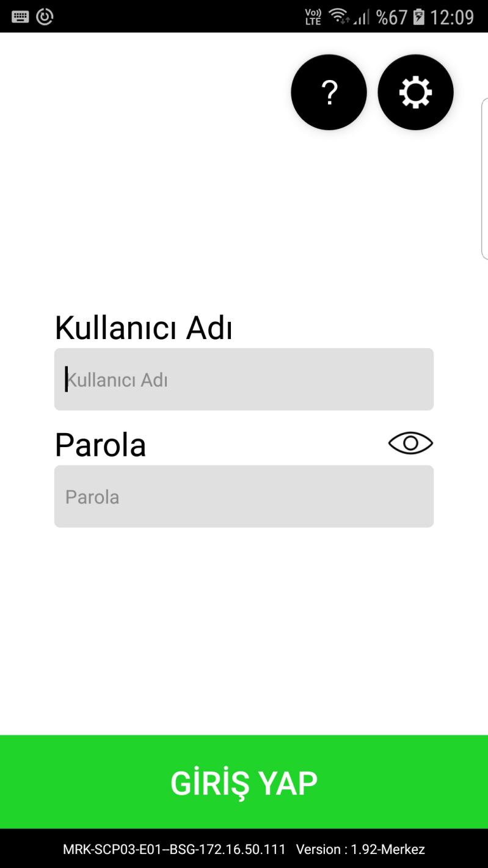Open settings via the gear button
This screenshot has height=868, width=488.
(415, 92)
